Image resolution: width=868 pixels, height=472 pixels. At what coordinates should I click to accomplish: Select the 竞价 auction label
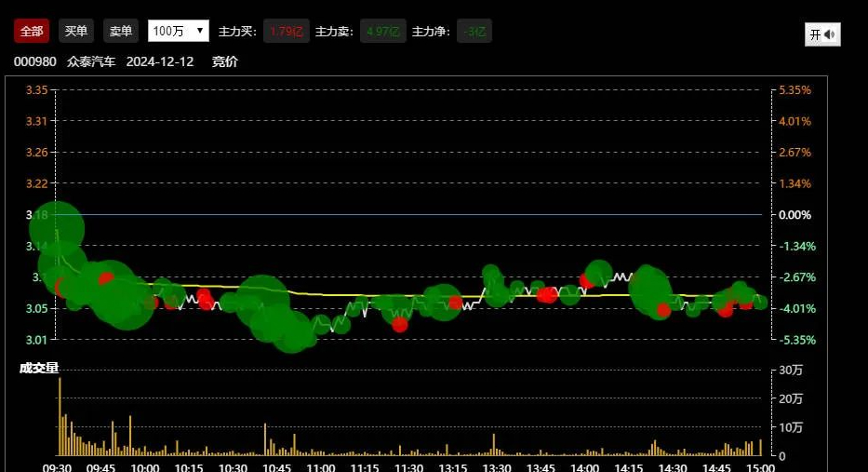225,61
